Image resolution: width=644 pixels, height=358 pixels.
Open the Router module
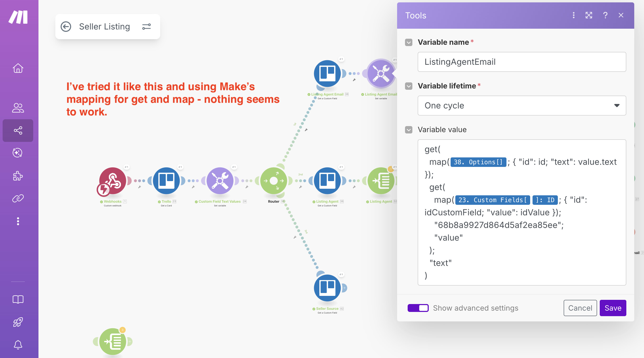tap(274, 181)
